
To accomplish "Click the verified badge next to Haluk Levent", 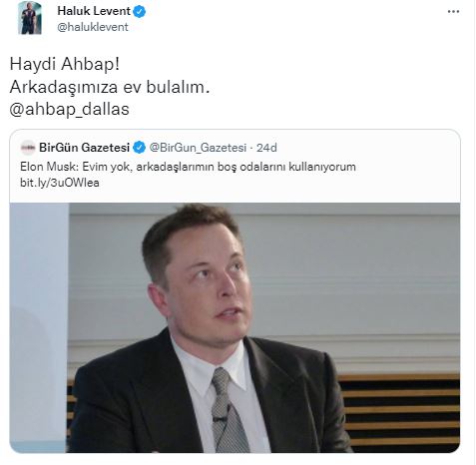I will 139,12.
